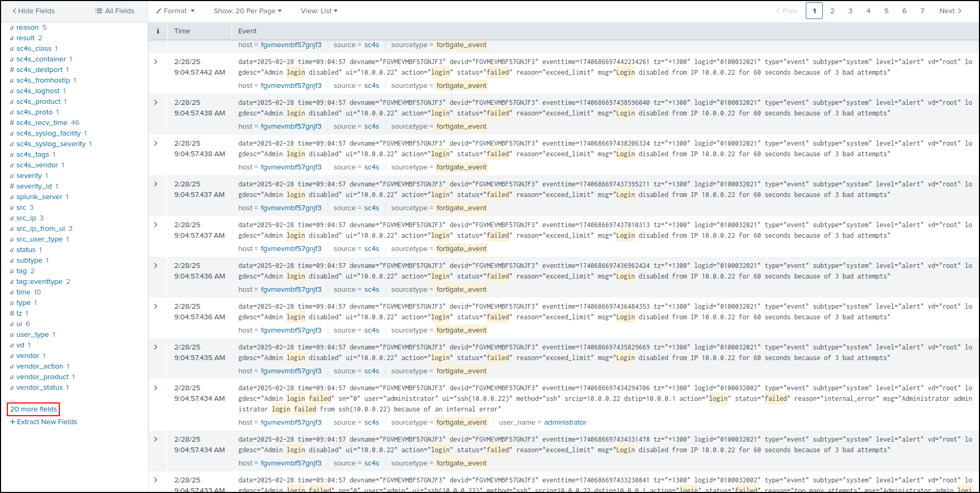Click the Event column header
Viewport: 980px width, 493px height.
247,31
